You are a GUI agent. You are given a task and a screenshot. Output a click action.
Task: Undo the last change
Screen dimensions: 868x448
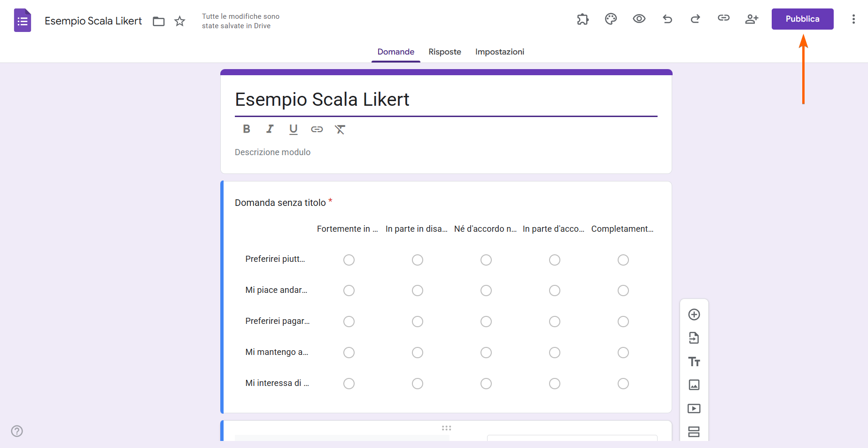(667, 19)
